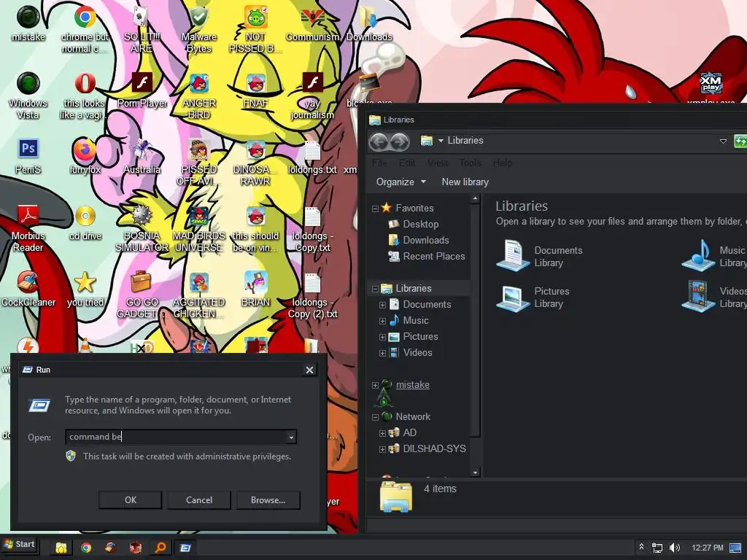
Task: Open the GO GO GADGET briefcase icon
Action: click(x=141, y=295)
